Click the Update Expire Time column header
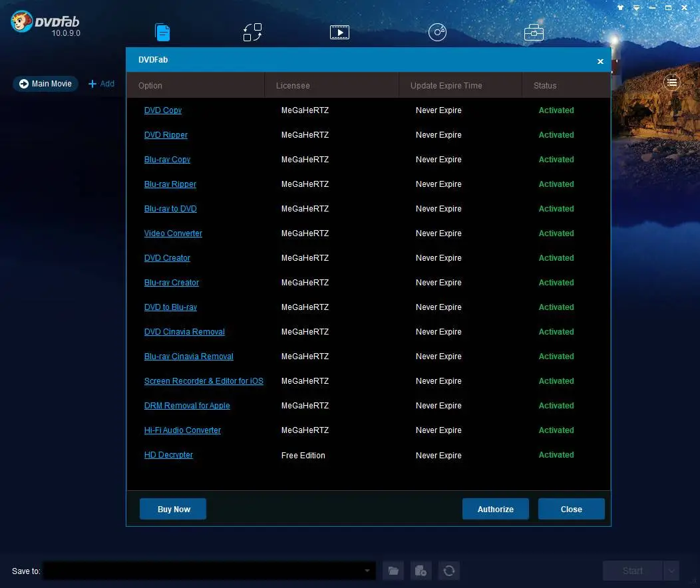The width and height of the screenshot is (700, 588). pos(446,85)
